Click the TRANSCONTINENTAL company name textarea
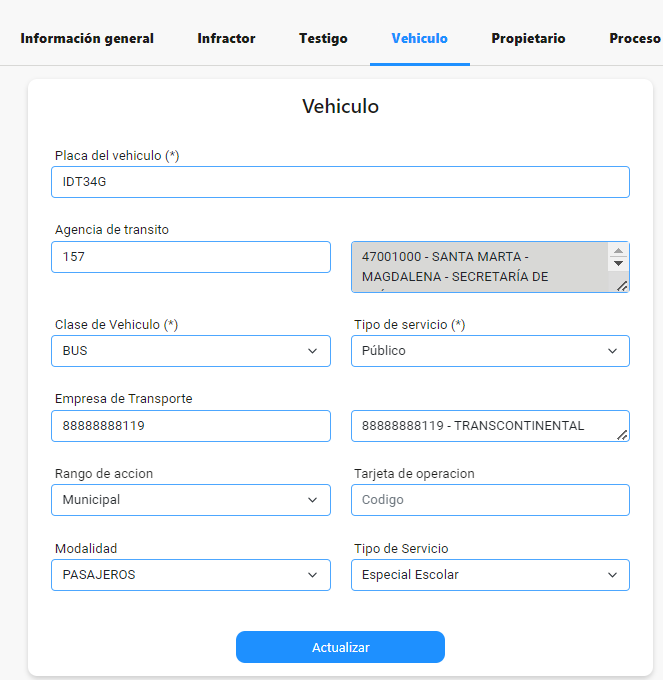Viewport: 663px width, 680px height. (x=490, y=426)
